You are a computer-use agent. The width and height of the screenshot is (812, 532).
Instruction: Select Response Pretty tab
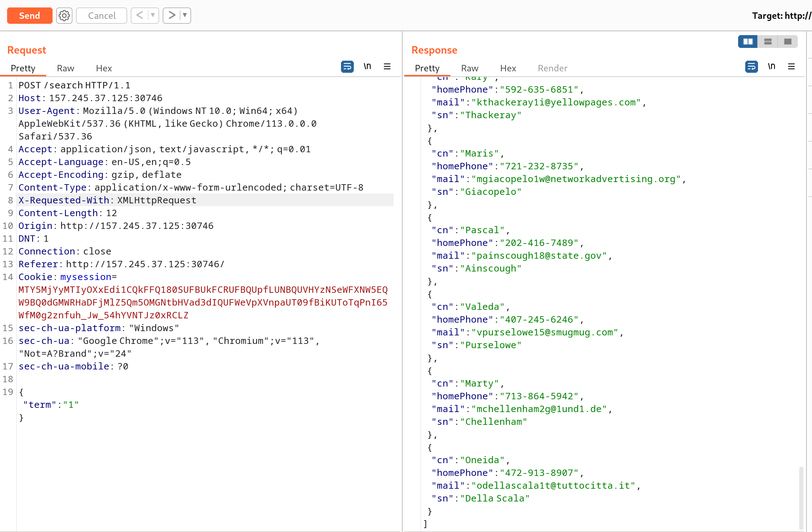pyautogui.click(x=427, y=68)
